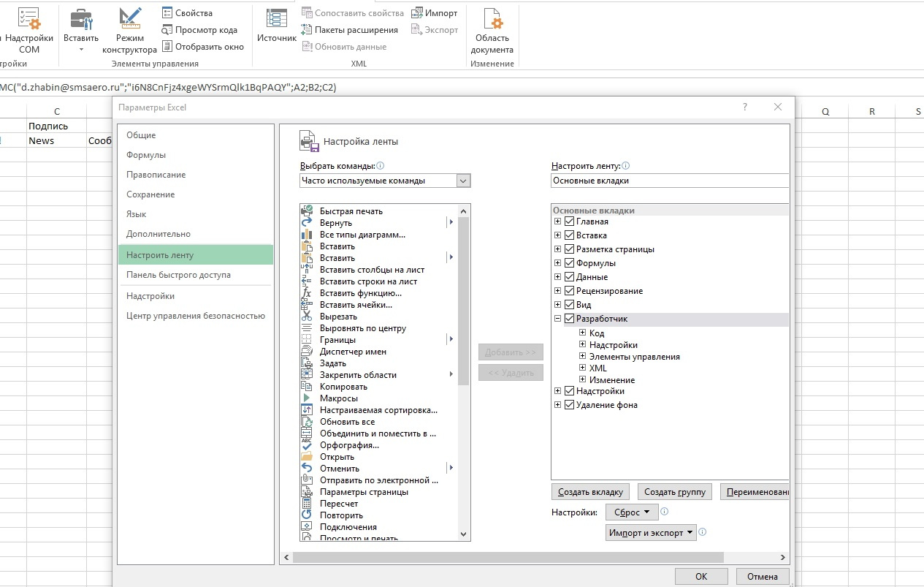Uncheck the Главная tab checkbox
The image size is (924, 587).
(570, 221)
